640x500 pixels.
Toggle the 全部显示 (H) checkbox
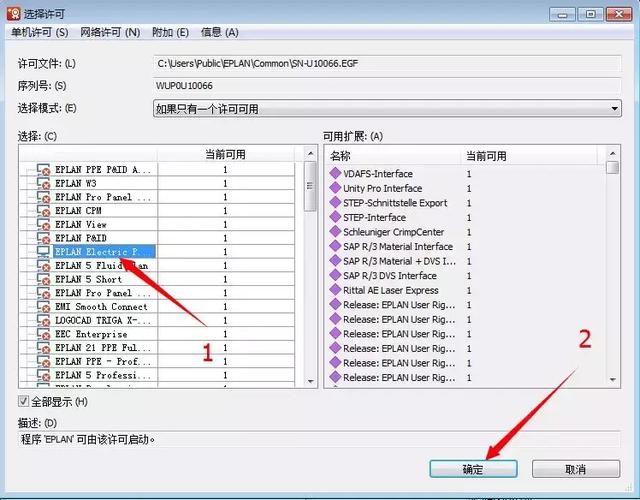click(x=24, y=401)
